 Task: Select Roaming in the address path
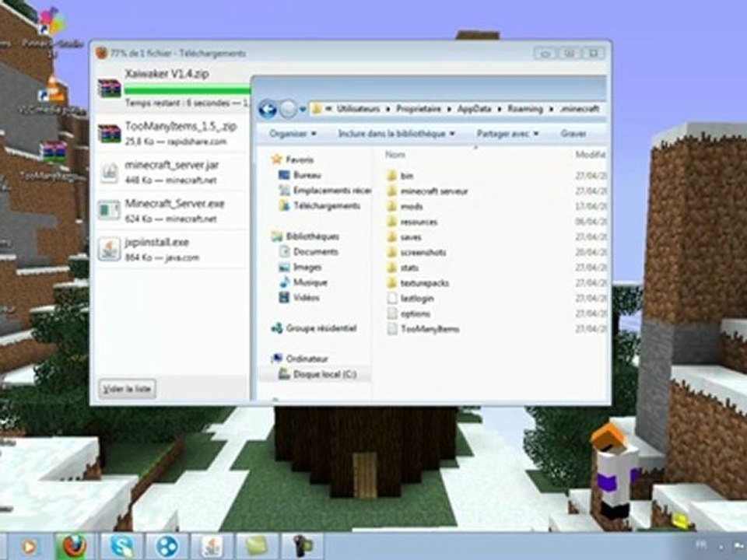(524, 109)
